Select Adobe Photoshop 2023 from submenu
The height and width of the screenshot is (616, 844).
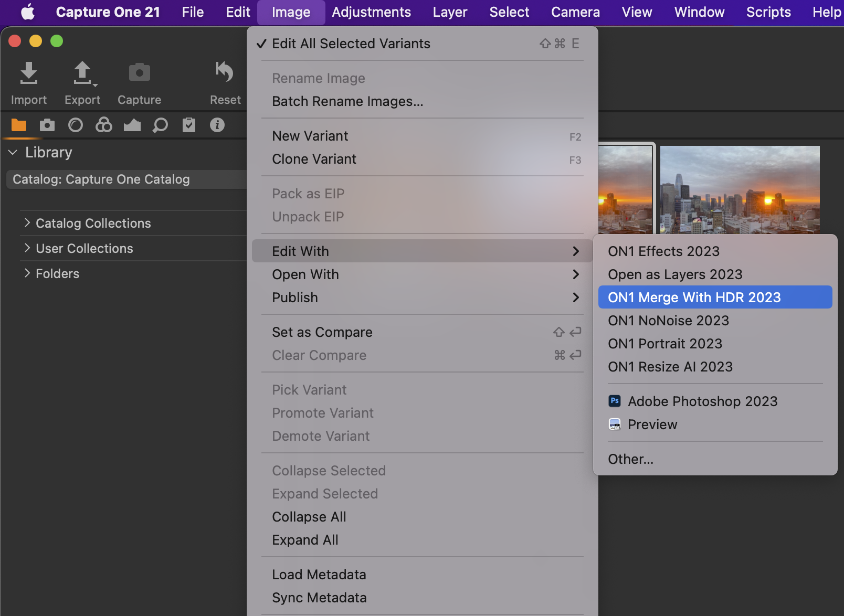coord(702,401)
